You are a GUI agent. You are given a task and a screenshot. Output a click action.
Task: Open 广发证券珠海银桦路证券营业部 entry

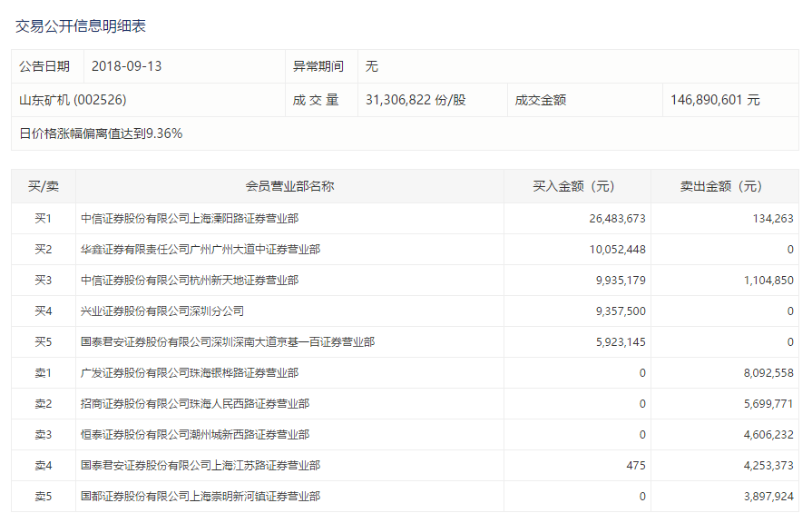[x=190, y=373]
